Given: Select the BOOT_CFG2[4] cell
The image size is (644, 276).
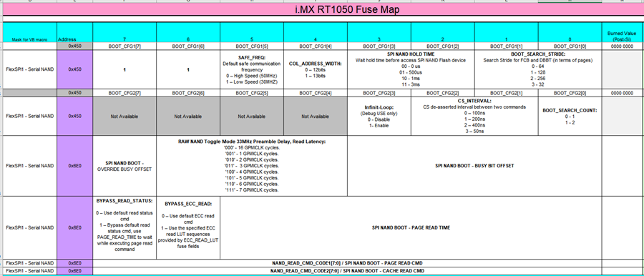Looking at the screenshot, I should 316,93.
